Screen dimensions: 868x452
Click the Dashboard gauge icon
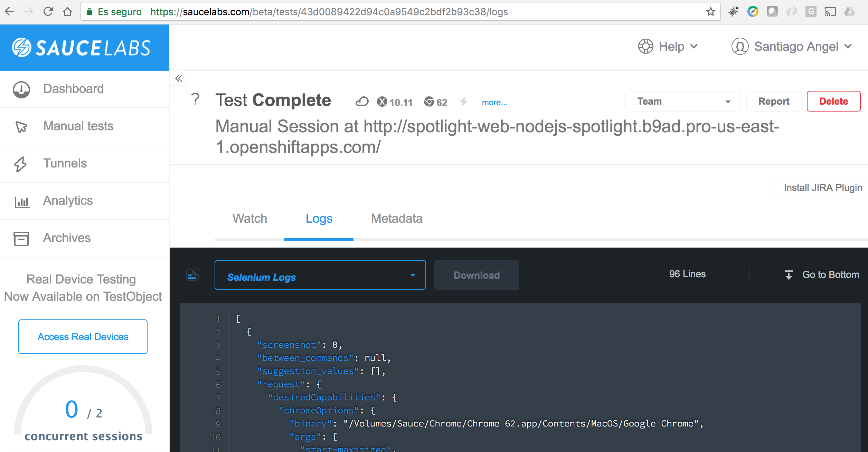point(21,89)
